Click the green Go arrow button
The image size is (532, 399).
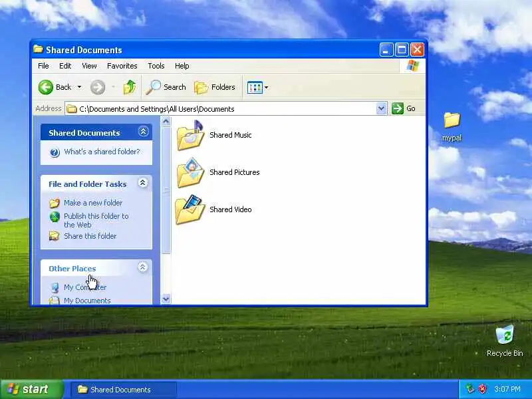coord(397,108)
